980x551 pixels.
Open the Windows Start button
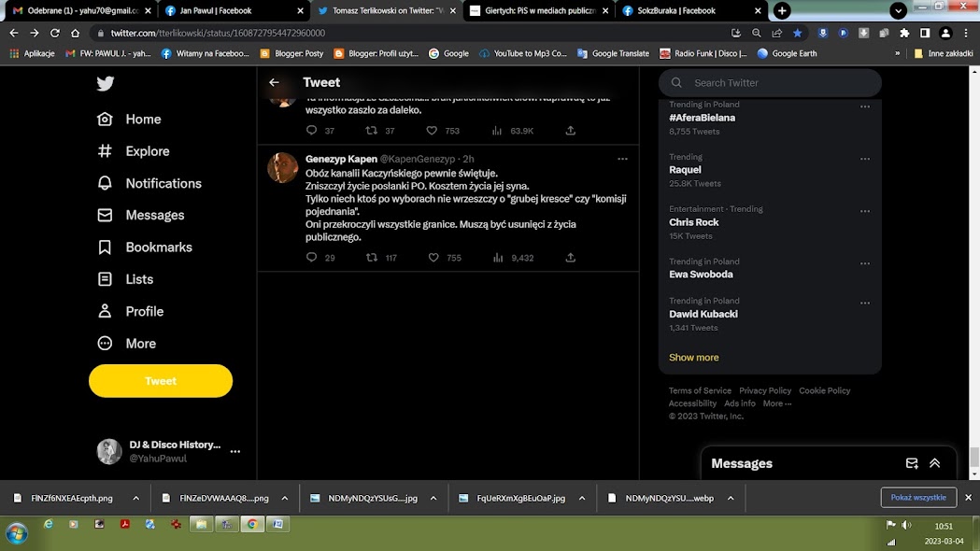pos(17,533)
